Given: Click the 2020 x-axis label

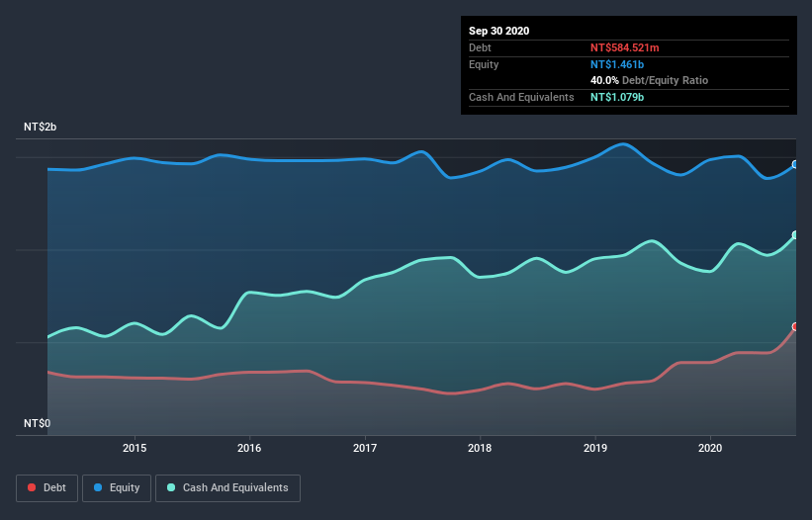Looking at the screenshot, I should [710, 448].
